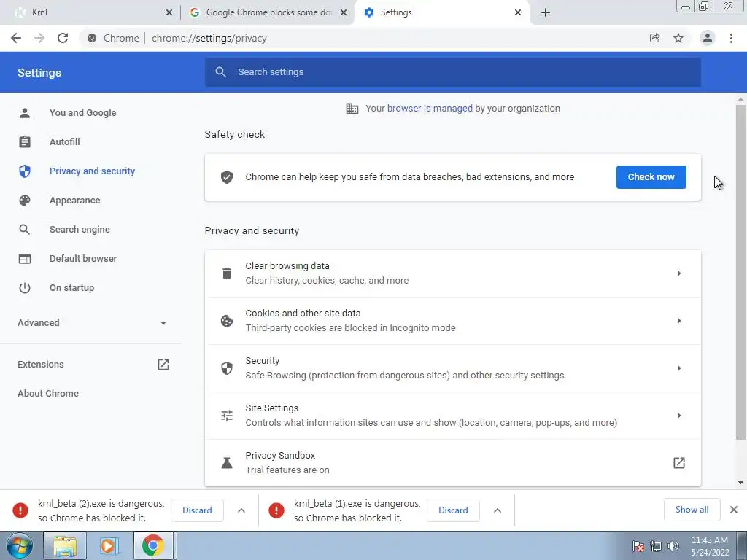This screenshot has height=560, width=747.
Task: Close the Krnl tab
Action: point(169,13)
